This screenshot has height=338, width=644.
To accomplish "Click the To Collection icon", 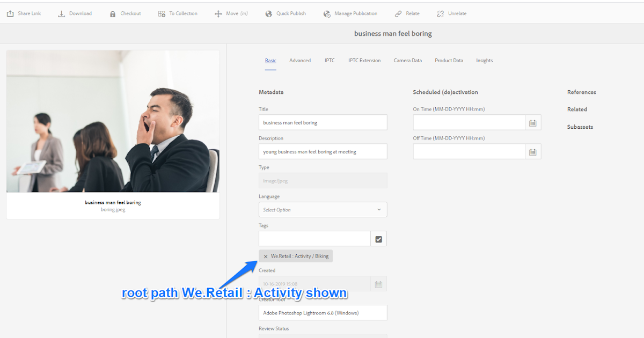I will 160,13.
